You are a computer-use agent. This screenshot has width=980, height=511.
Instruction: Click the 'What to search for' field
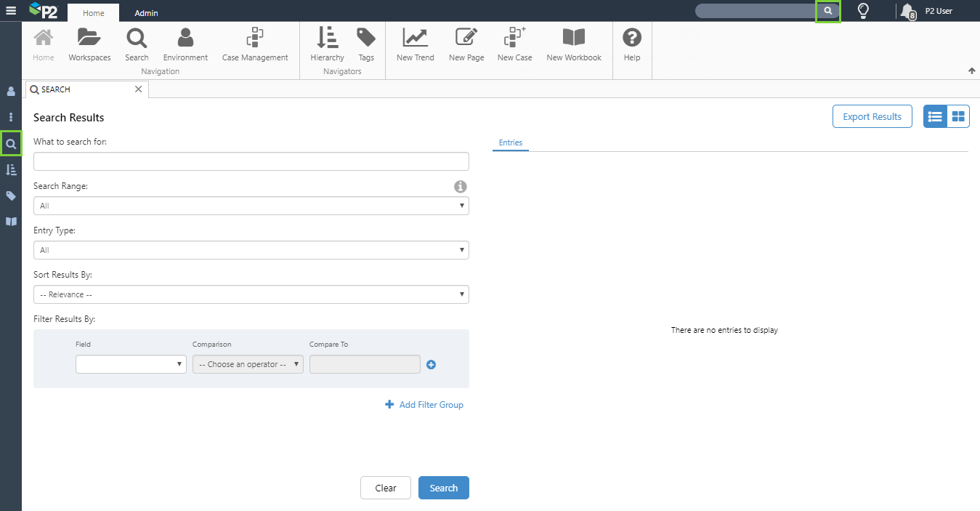tap(251, 161)
